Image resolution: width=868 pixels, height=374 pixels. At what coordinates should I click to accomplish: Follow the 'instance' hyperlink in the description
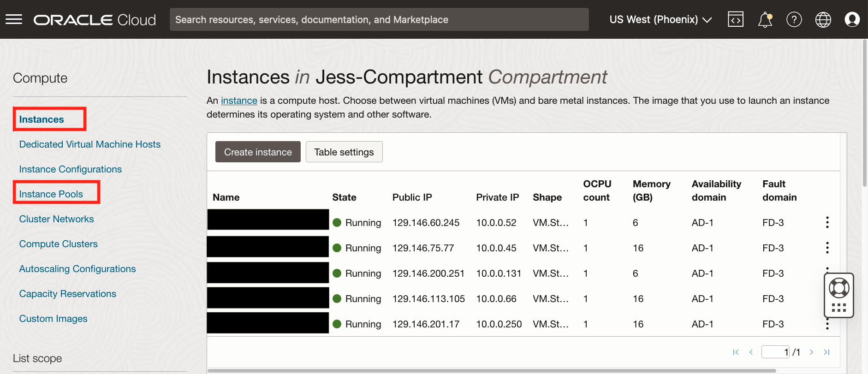pos(239,101)
